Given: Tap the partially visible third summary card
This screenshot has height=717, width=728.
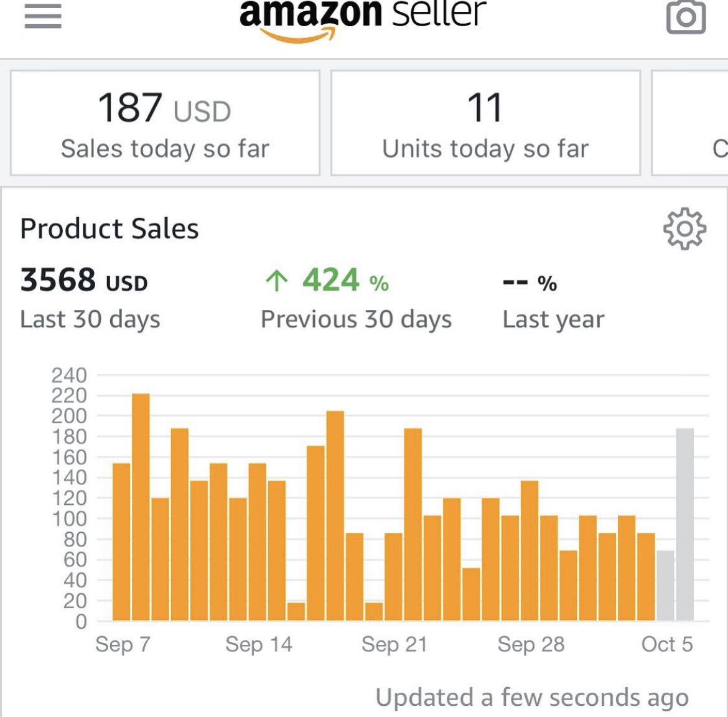Looking at the screenshot, I should [x=691, y=123].
